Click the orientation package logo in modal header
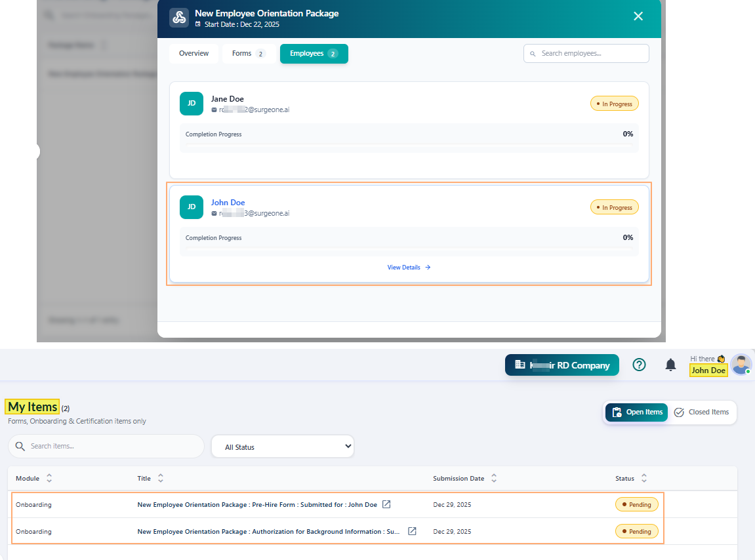 (179, 18)
